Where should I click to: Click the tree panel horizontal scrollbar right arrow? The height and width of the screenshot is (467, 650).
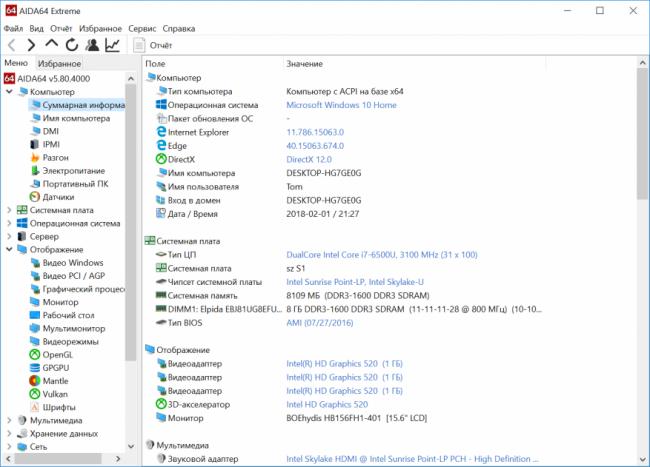click(118, 459)
